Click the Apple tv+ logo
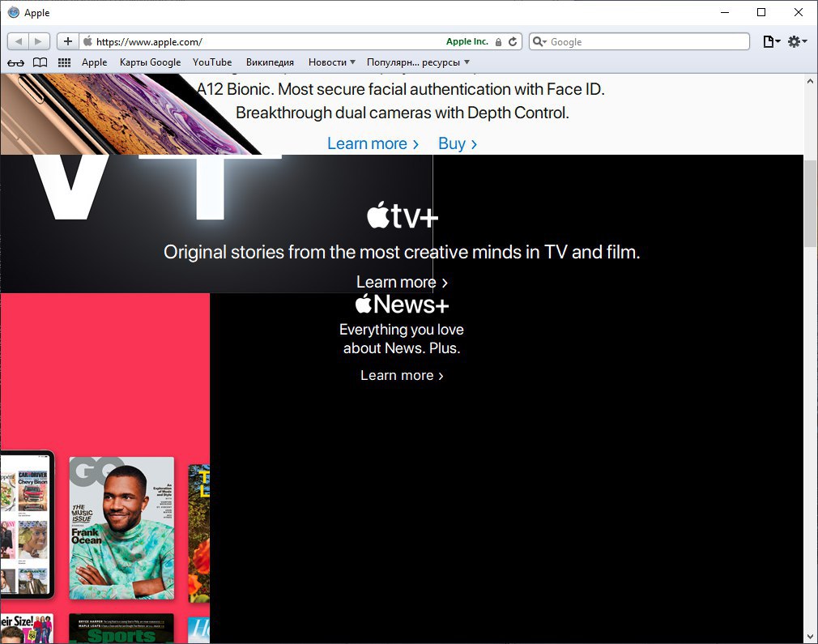Viewport: 818px width, 644px height. pyautogui.click(x=403, y=215)
